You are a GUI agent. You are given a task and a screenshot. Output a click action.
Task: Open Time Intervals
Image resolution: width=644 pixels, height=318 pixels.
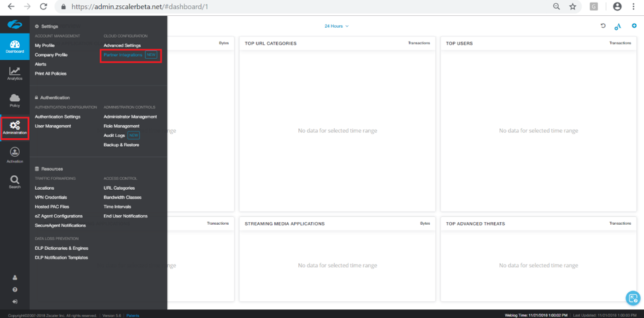[118, 207]
